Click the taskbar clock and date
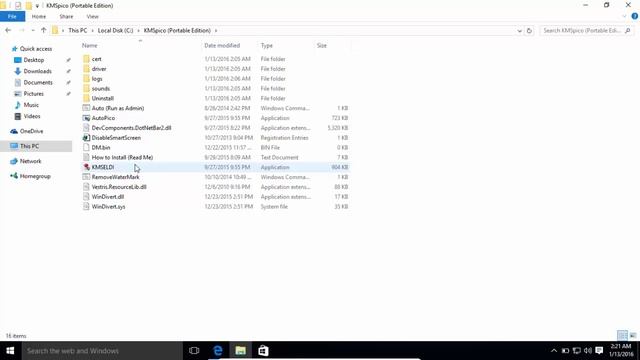Image resolution: width=640 pixels, height=360 pixels. (621, 351)
